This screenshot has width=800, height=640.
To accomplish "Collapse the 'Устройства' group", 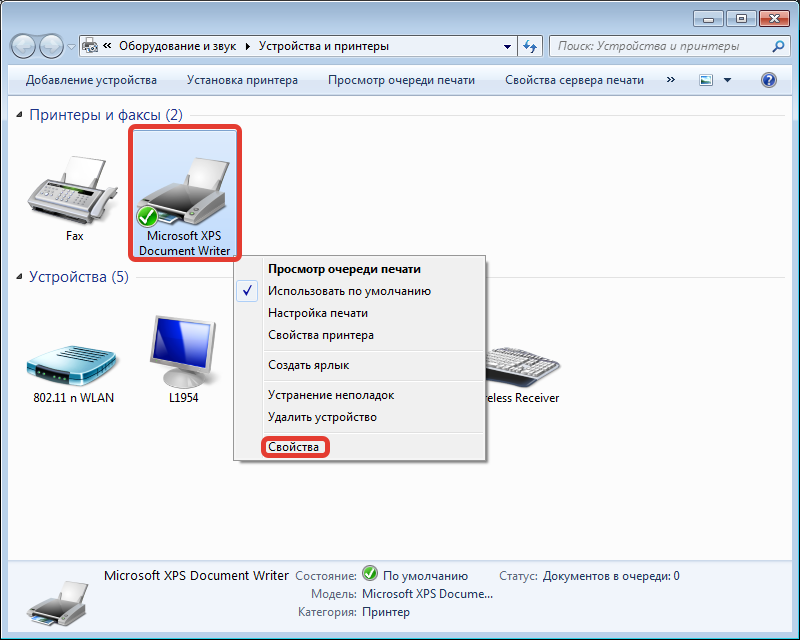I will pos(20,277).
